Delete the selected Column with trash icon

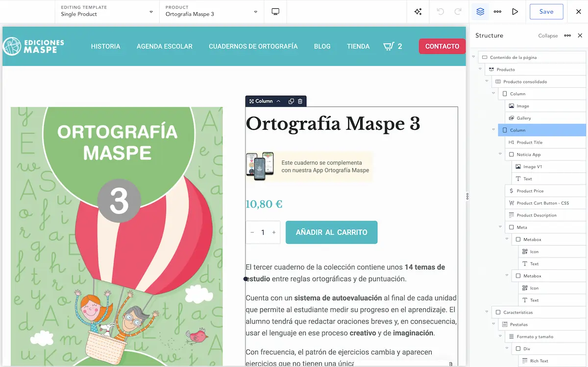300,101
